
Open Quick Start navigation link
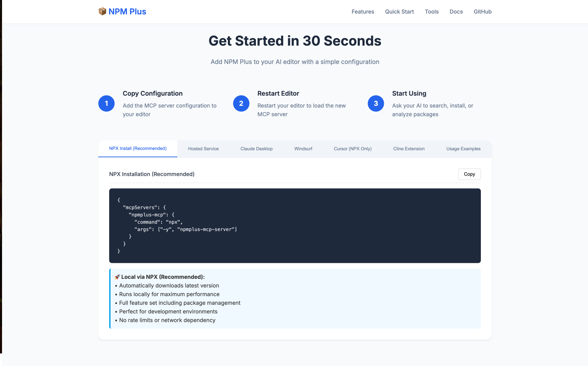tap(399, 12)
